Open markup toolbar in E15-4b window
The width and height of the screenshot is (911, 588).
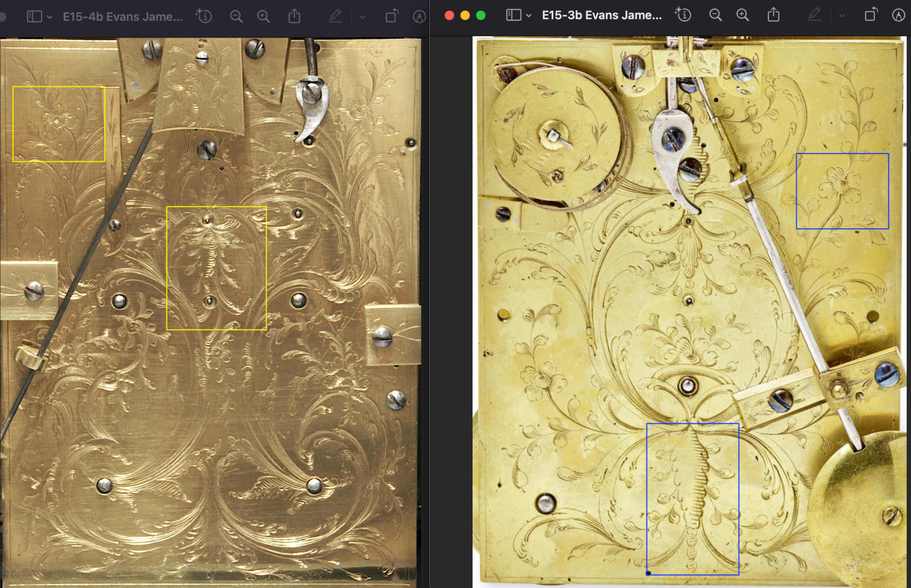(x=419, y=17)
